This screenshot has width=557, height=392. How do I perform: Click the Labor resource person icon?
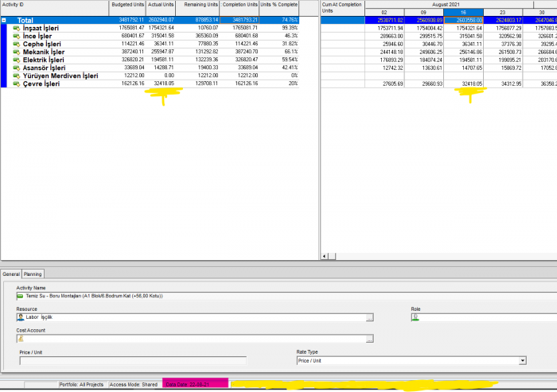click(21, 317)
